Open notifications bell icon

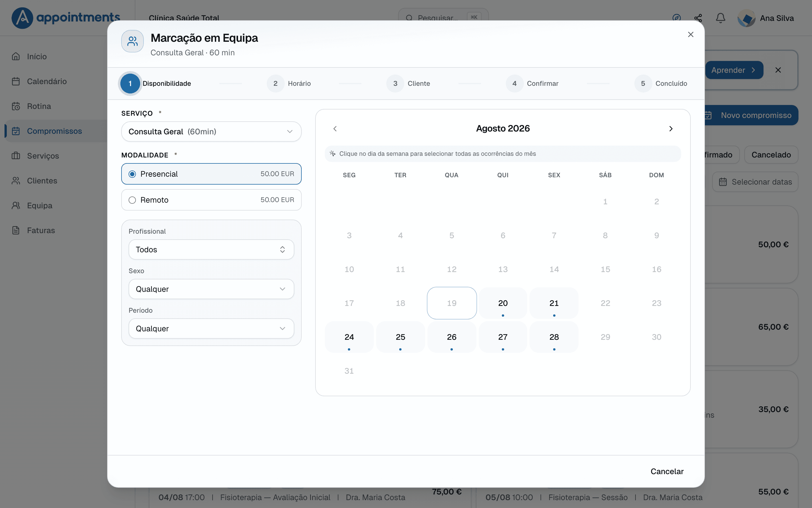[720, 18]
